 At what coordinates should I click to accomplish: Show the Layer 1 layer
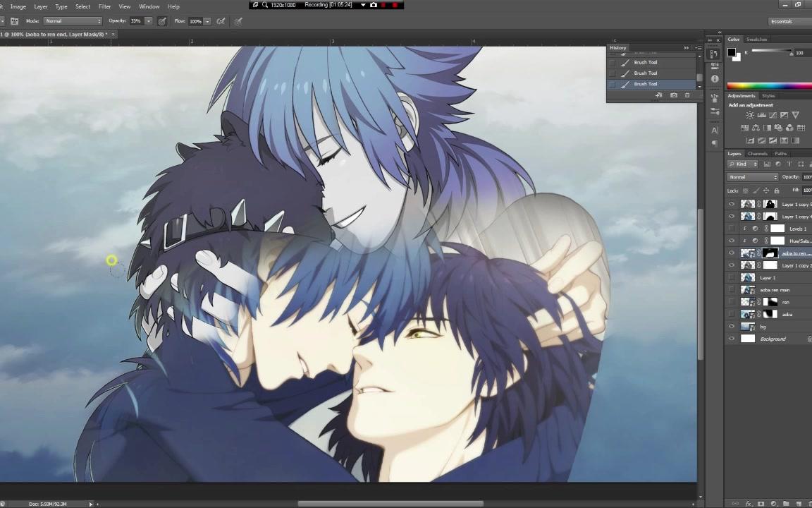point(732,277)
